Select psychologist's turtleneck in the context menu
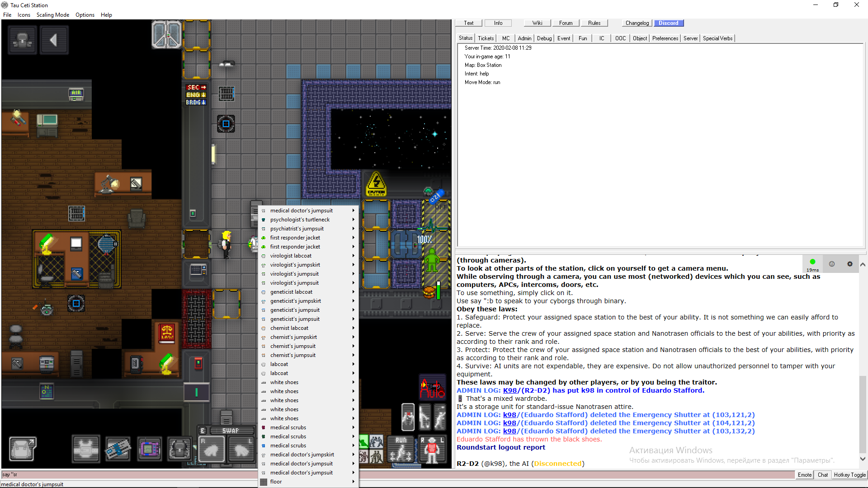868x488 pixels. 309,220
